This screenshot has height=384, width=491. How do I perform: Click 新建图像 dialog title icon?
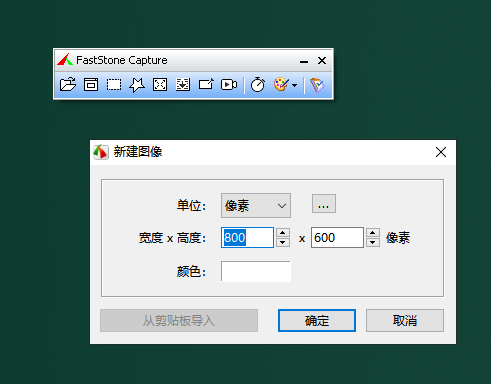[101, 152]
